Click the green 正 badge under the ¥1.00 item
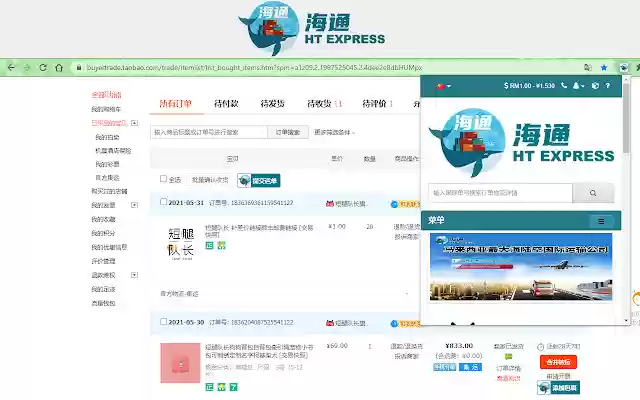 209,245
